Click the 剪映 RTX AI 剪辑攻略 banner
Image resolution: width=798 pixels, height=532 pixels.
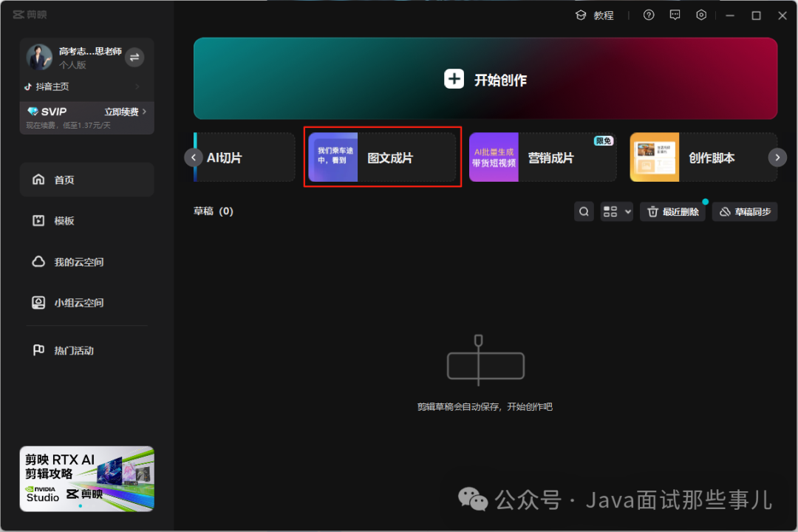[x=87, y=479]
